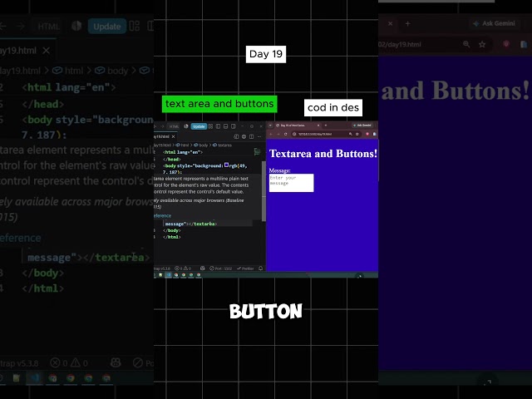Click the dimmed enlarged new tab plus icon

click(408, 23)
